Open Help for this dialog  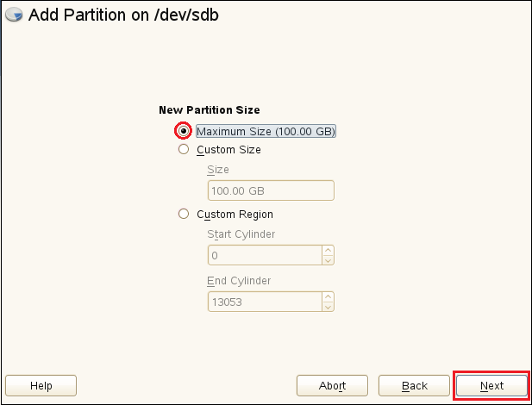tap(41, 385)
